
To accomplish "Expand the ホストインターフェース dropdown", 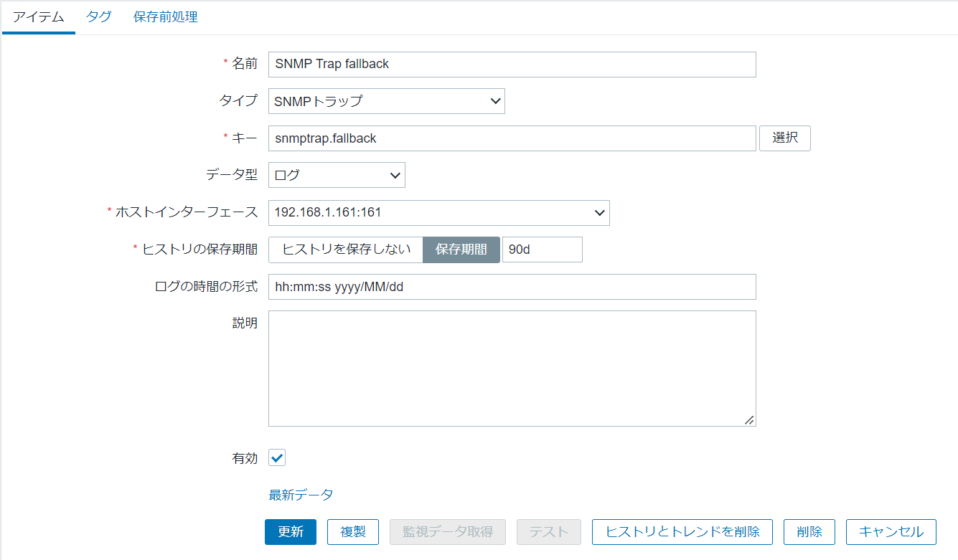I will click(x=438, y=212).
